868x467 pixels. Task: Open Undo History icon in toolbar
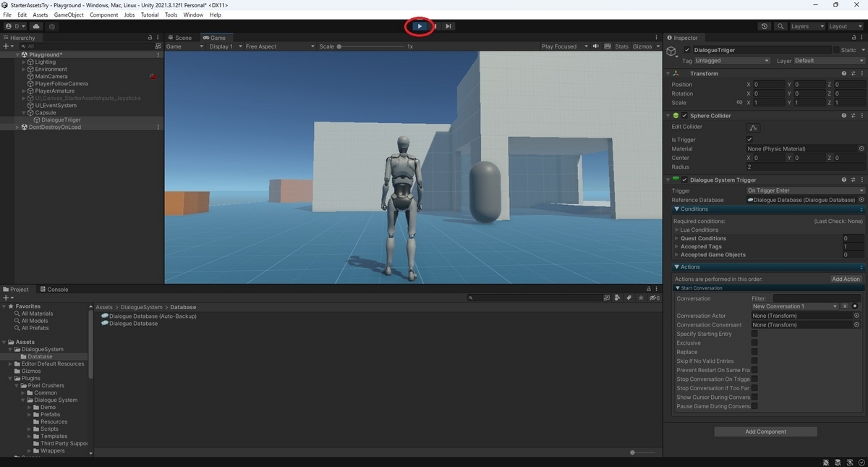765,26
